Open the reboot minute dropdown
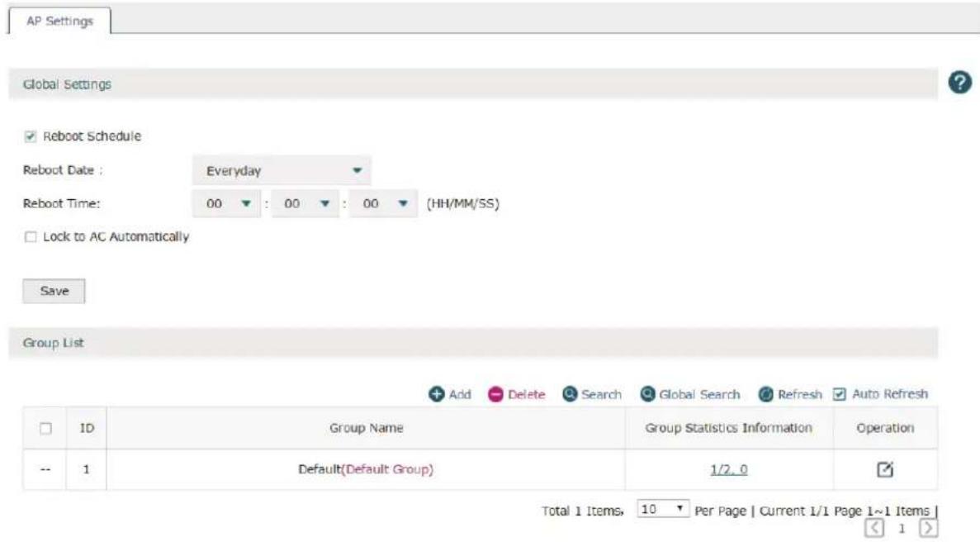 [305, 203]
